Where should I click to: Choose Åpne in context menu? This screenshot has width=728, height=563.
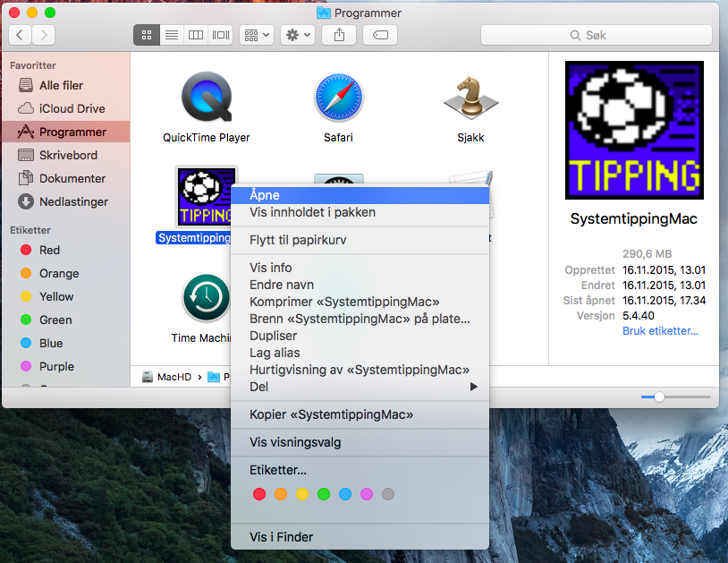click(360, 195)
